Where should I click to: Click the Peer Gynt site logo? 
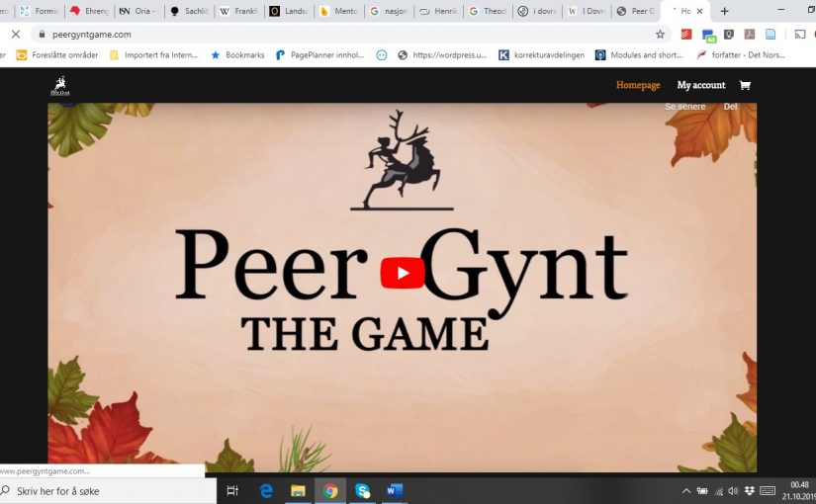coord(60,86)
